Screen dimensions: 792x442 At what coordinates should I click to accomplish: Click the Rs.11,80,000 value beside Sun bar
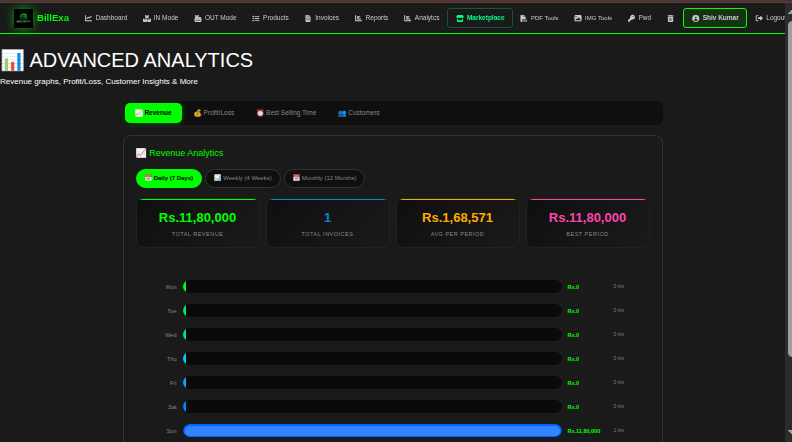[x=583, y=431]
